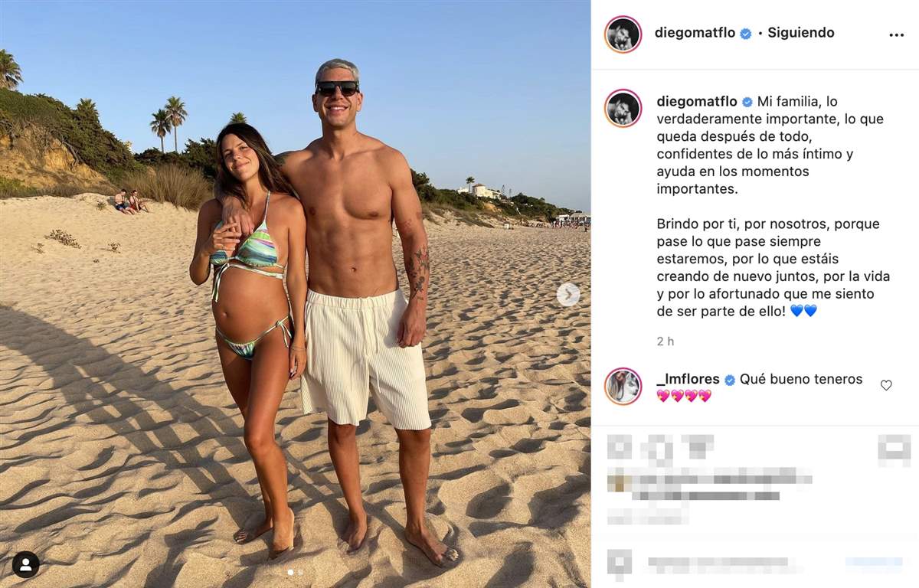Open the three-dot more options menu
919x588 pixels.
(x=896, y=34)
